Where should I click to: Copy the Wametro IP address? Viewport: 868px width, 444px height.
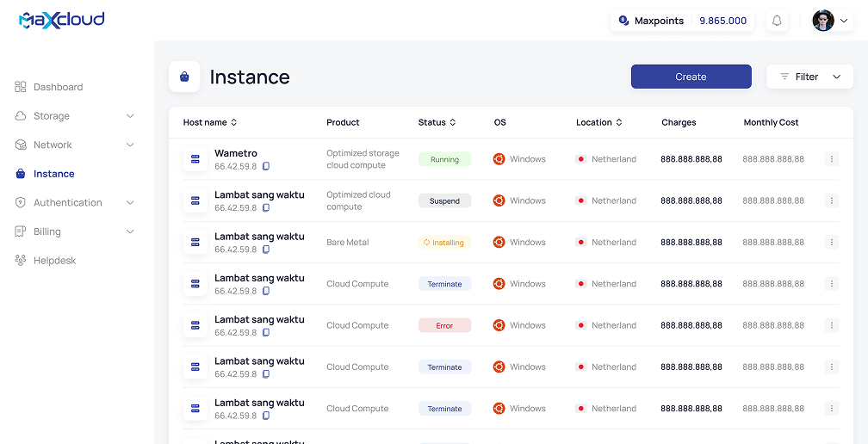(x=266, y=166)
